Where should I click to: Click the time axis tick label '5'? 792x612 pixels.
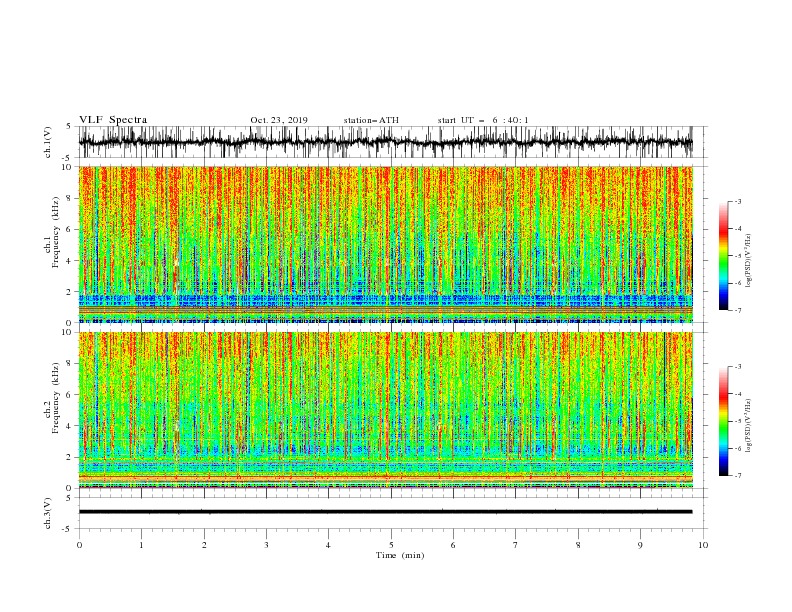391,545
